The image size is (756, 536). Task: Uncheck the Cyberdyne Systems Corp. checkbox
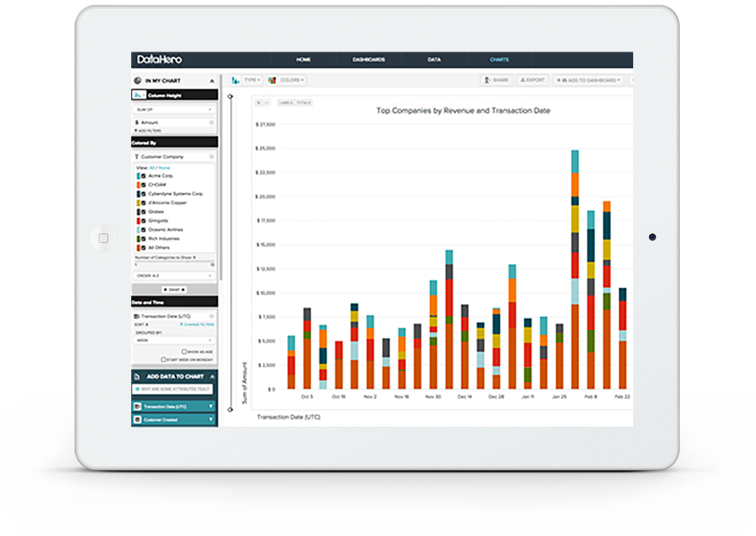point(144,194)
